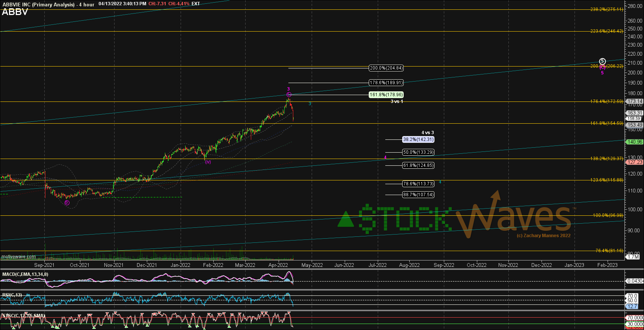Image resolution: width=644 pixels, height=330 pixels.
Task: Click the red 127.23 price axis tag
Action: (635, 162)
